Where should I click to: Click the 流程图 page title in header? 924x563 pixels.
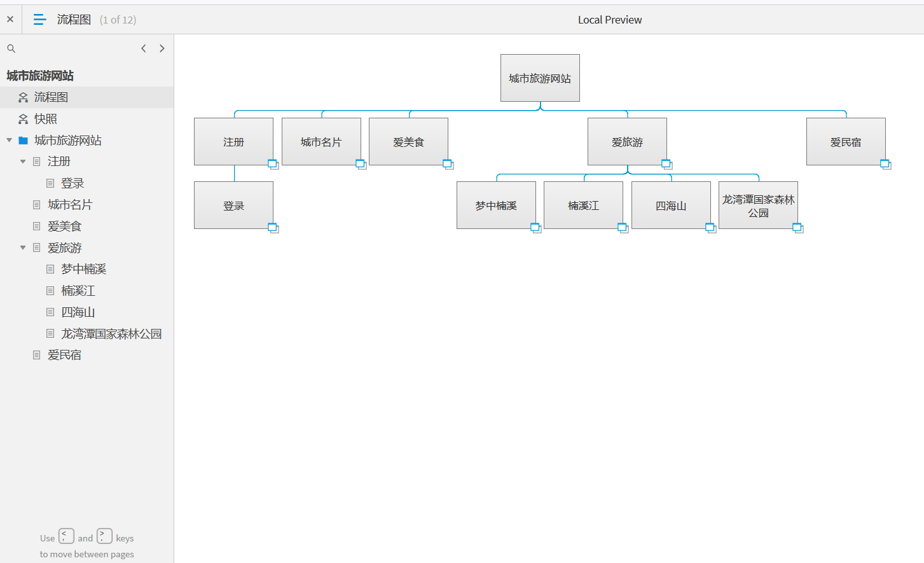(74, 20)
